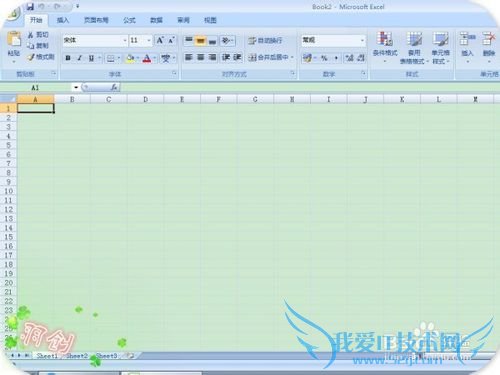Image resolution: width=500 pixels, height=375 pixels.
Task: Toggle Underline formatting
Action: [91, 58]
